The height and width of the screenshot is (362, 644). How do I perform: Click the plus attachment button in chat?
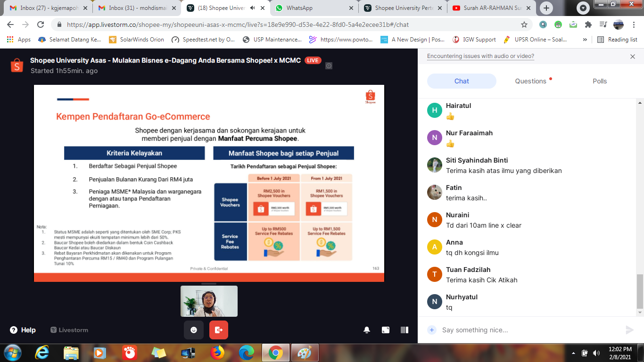point(432,330)
